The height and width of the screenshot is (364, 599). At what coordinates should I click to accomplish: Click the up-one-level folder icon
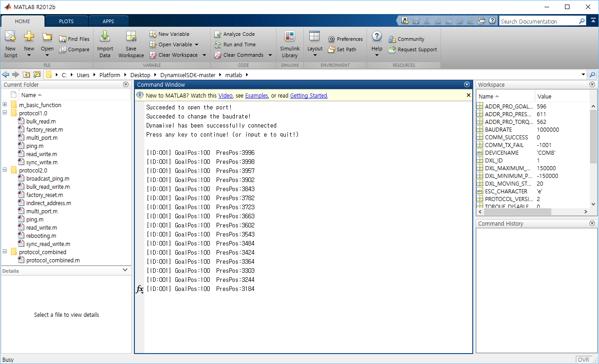pyautogui.click(x=26, y=75)
